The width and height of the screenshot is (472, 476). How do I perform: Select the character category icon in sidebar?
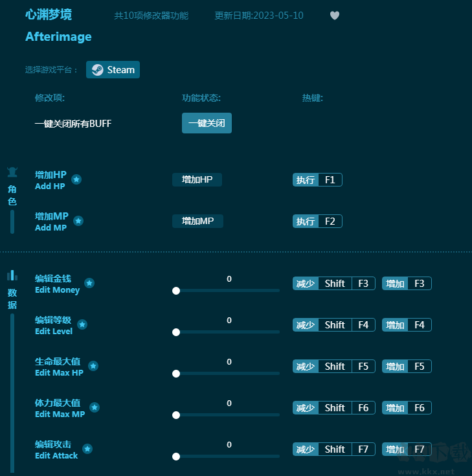[x=12, y=172]
